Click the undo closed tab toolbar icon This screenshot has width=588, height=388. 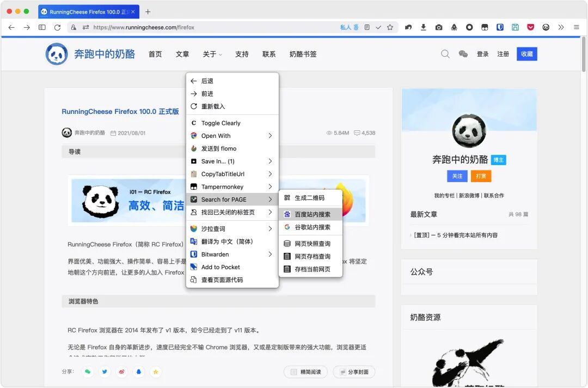click(408, 27)
